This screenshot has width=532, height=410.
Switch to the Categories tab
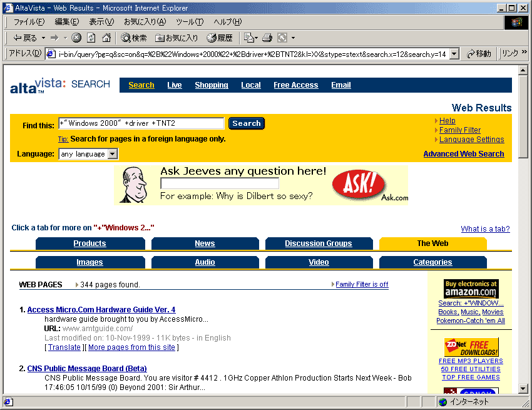pyautogui.click(x=433, y=262)
